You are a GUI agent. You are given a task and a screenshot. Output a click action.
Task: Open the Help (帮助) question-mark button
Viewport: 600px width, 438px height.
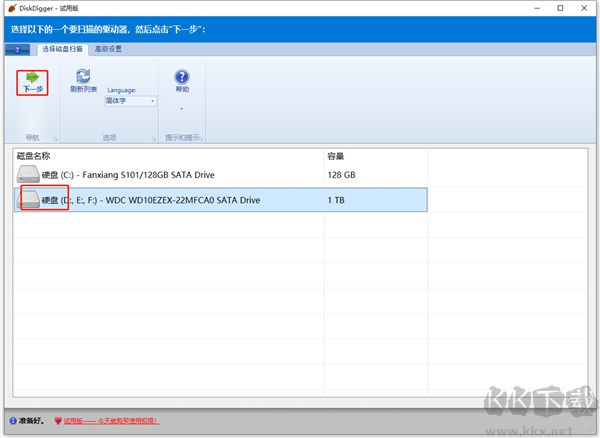182,81
